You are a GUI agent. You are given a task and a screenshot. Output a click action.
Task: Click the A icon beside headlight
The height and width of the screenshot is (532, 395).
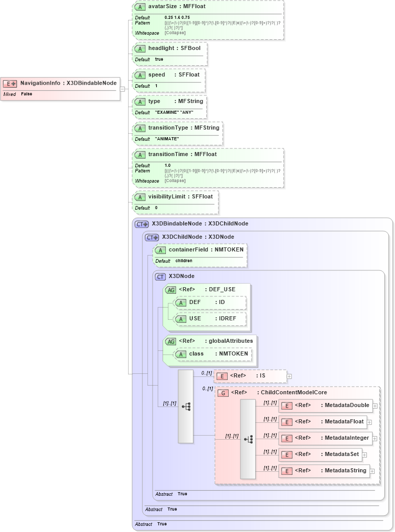(x=140, y=49)
